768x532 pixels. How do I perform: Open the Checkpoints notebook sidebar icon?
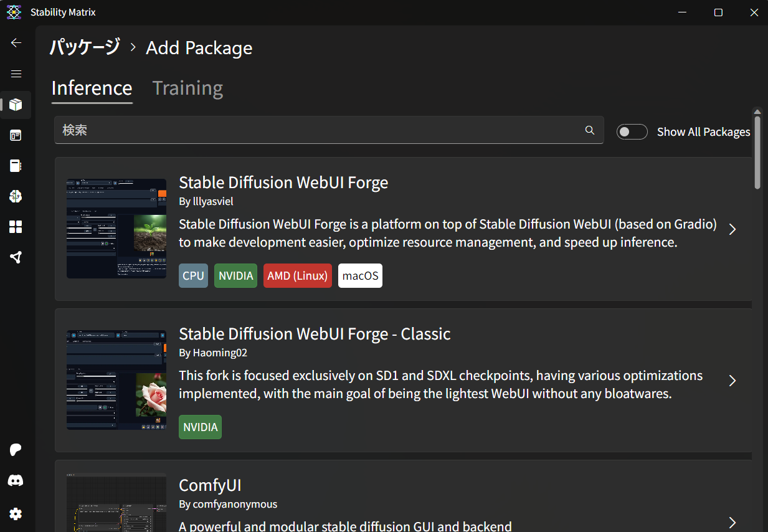16,166
